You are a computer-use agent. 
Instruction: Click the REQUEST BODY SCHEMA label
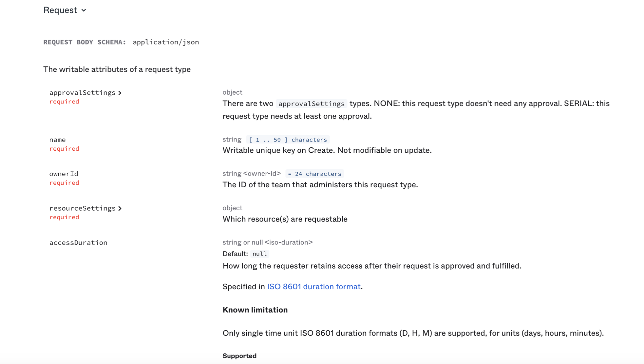point(84,42)
